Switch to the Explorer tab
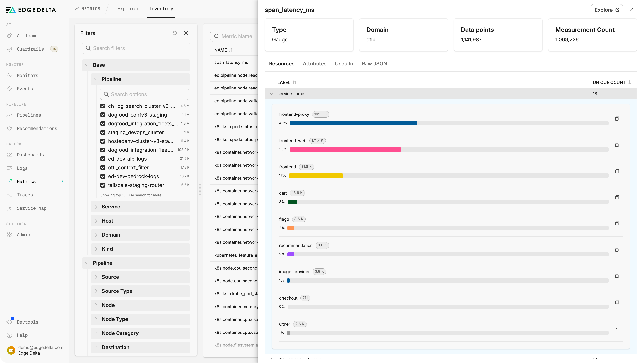644x363 pixels. [x=128, y=9]
